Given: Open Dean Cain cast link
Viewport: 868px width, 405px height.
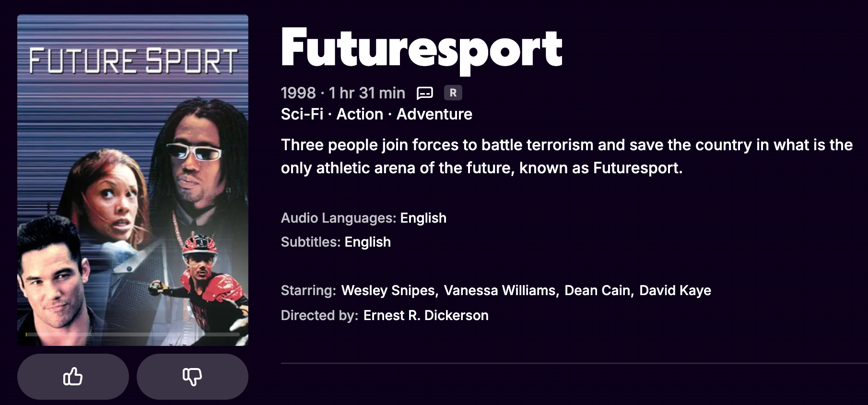Looking at the screenshot, I should click(x=597, y=290).
